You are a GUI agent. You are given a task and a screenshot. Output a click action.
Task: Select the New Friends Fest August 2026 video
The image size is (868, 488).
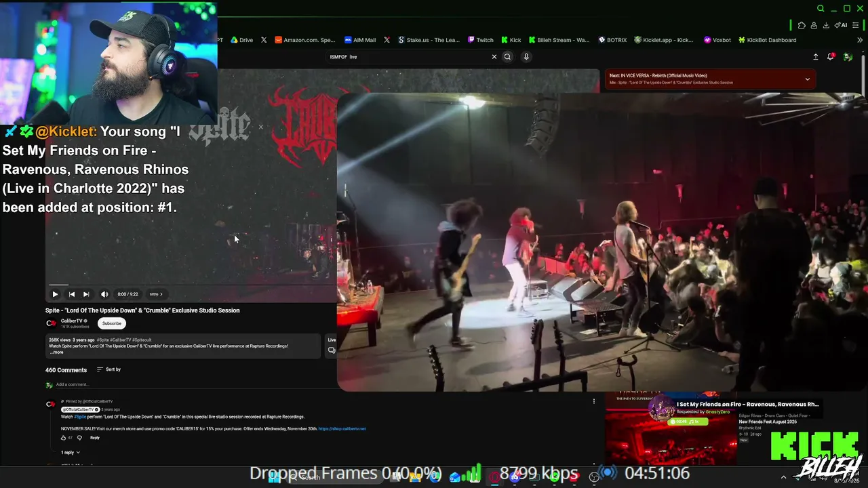768,422
